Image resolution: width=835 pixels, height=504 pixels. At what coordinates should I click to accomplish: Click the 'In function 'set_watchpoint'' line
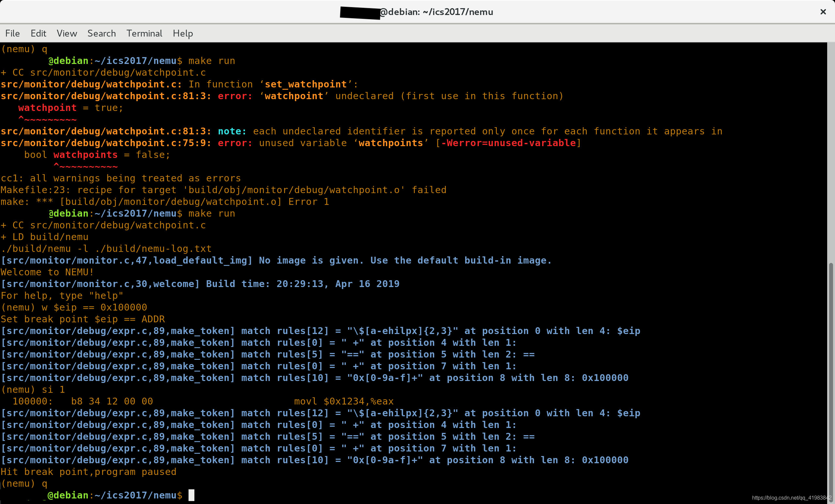click(x=179, y=84)
